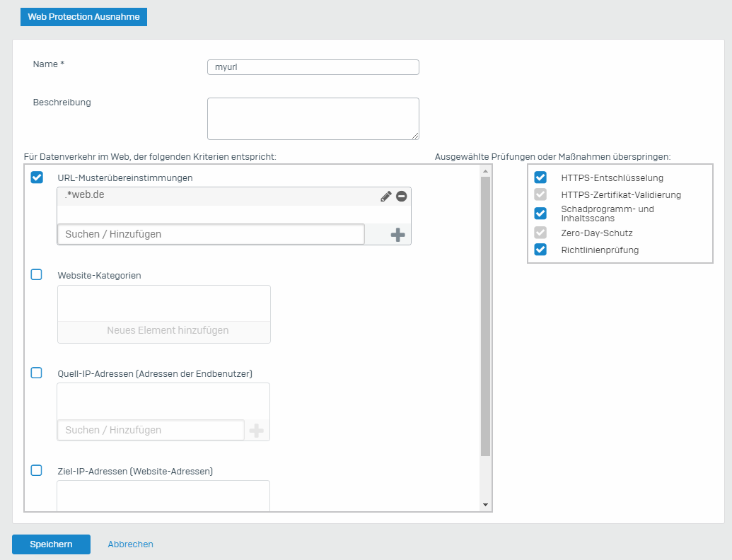Open the Web Protection Ausnahme tab
This screenshot has height=560, width=732.
[83, 17]
